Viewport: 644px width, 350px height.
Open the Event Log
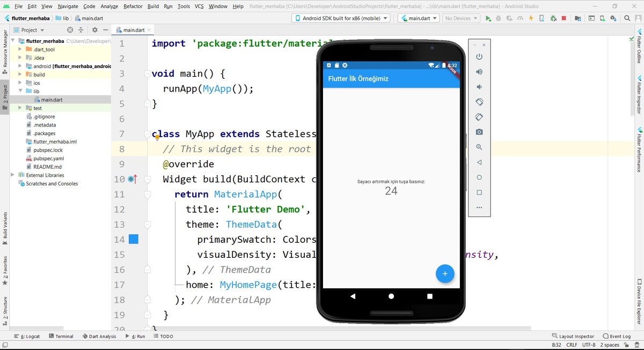click(616, 337)
